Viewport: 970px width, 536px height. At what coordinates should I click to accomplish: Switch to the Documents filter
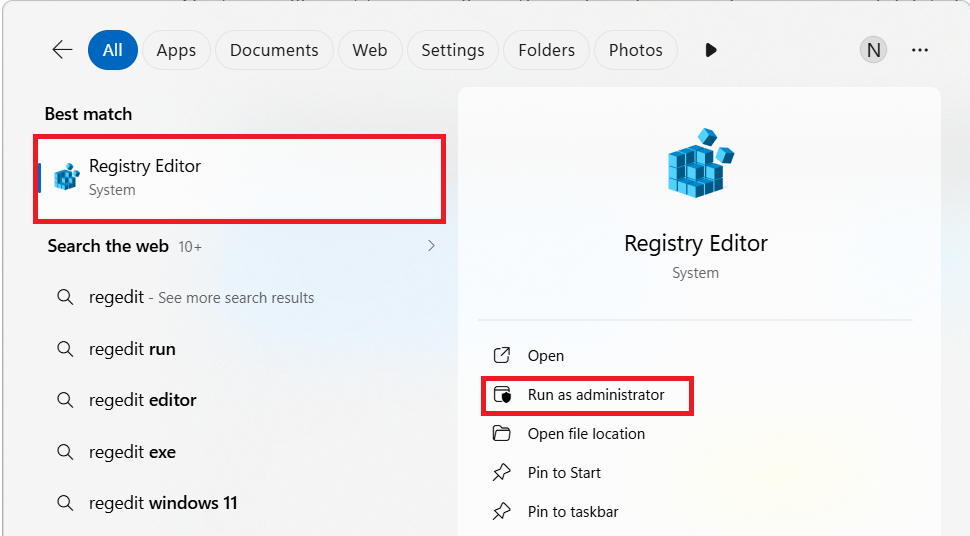[274, 50]
